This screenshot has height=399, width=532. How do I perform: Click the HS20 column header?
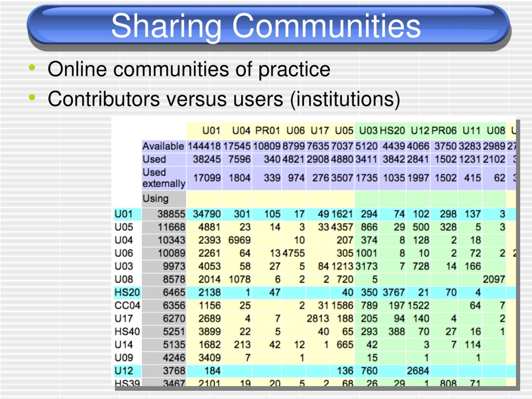pos(392,131)
